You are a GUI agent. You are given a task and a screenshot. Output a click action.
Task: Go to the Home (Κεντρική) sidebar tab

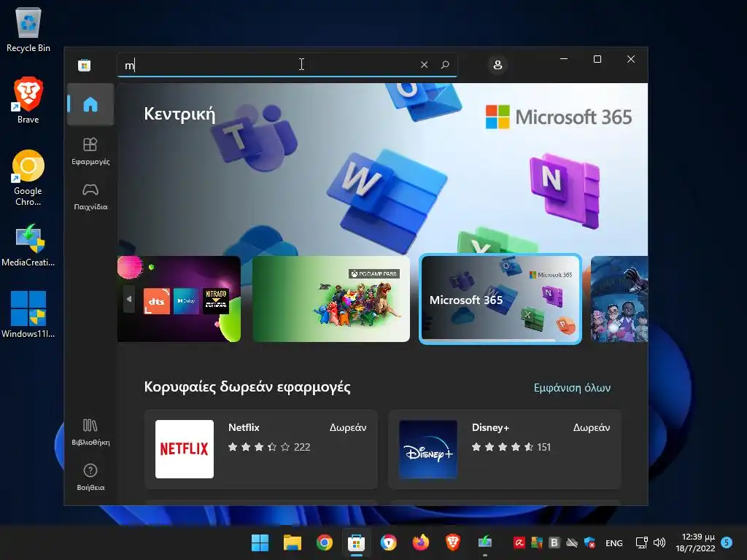(90, 104)
